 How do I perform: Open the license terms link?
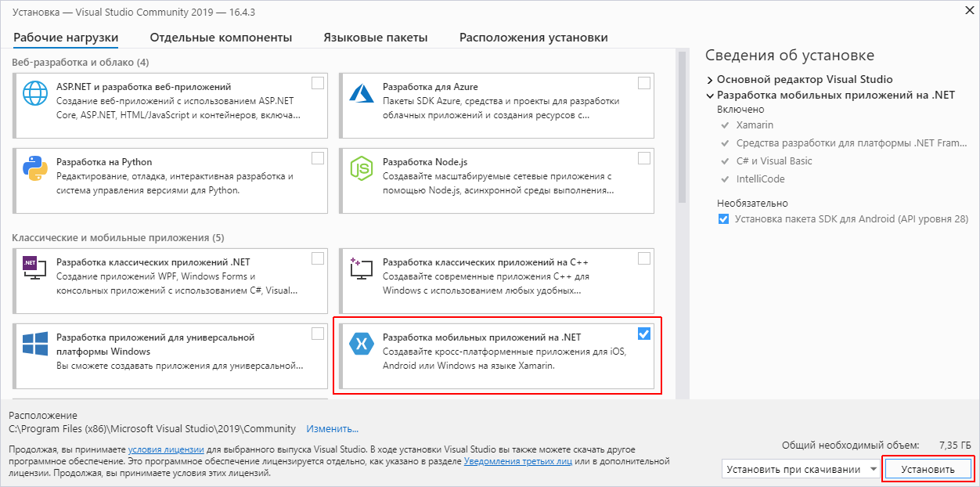coord(166,450)
